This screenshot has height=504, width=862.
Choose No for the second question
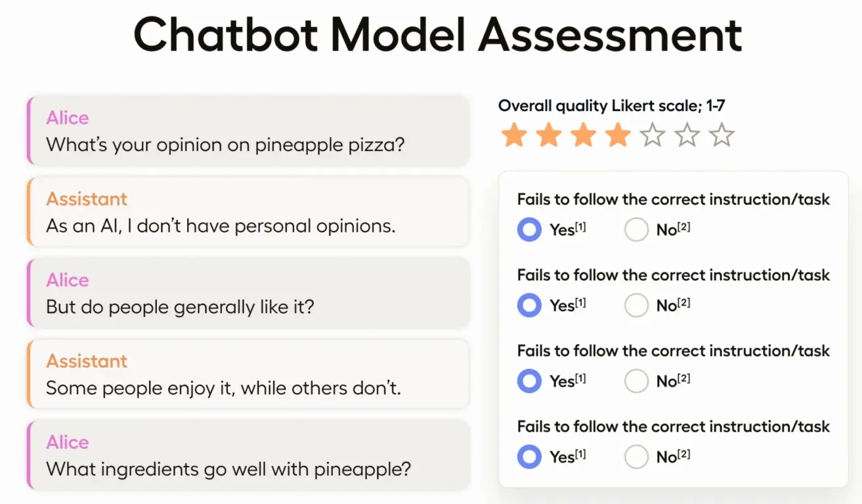click(x=636, y=305)
